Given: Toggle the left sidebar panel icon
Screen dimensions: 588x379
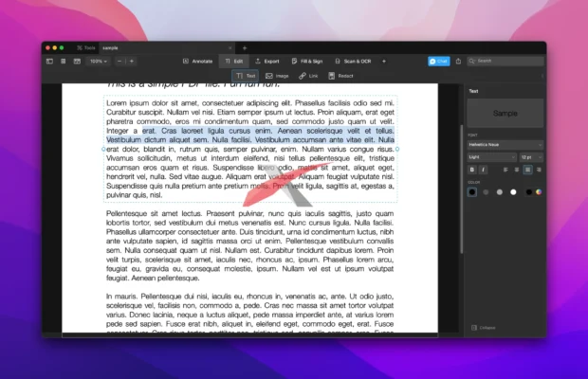Looking at the screenshot, I should 49,61.
